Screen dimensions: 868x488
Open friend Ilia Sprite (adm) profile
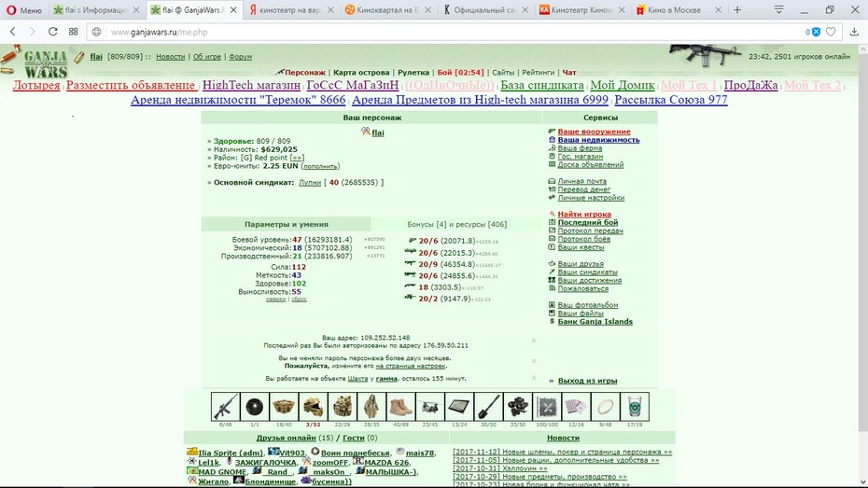coord(231,453)
